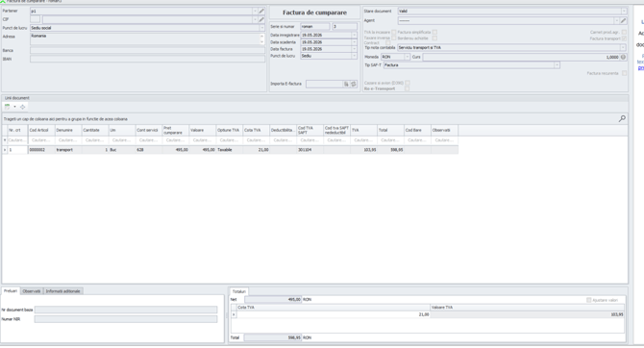The width and height of the screenshot is (644, 348).
Task: Toggle Factura transport checkbox
Action: coord(624,38)
